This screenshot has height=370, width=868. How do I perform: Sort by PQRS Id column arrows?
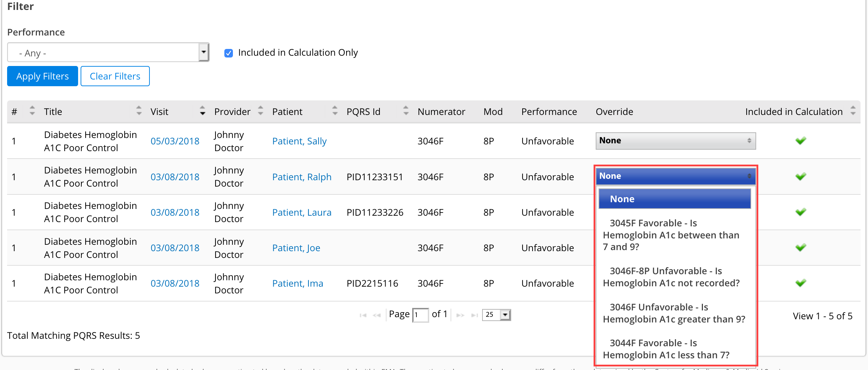point(406,111)
